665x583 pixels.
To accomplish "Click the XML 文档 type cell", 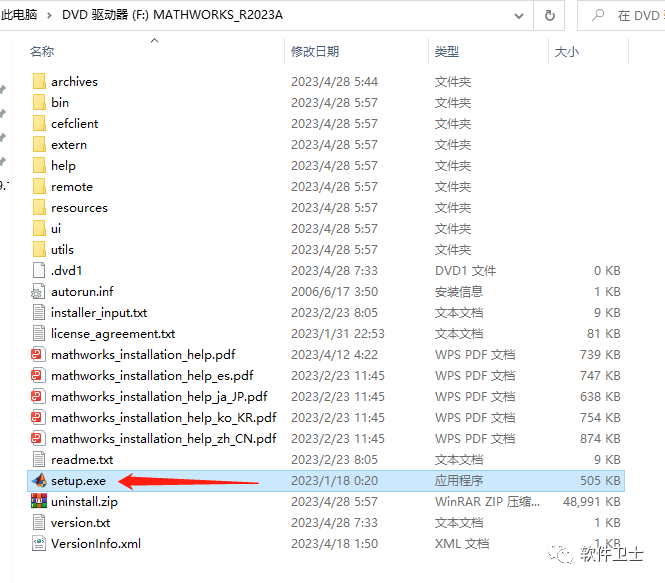I will pyautogui.click(x=462, y=544).
